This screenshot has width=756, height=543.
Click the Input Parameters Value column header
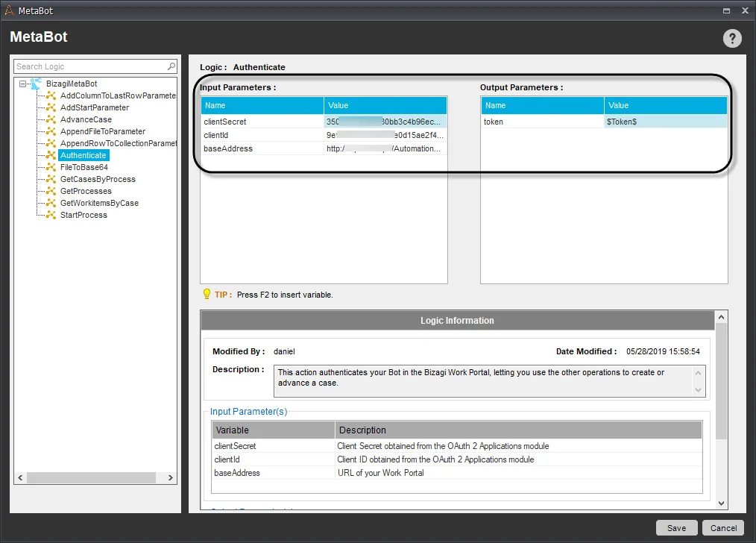(385, 105)
